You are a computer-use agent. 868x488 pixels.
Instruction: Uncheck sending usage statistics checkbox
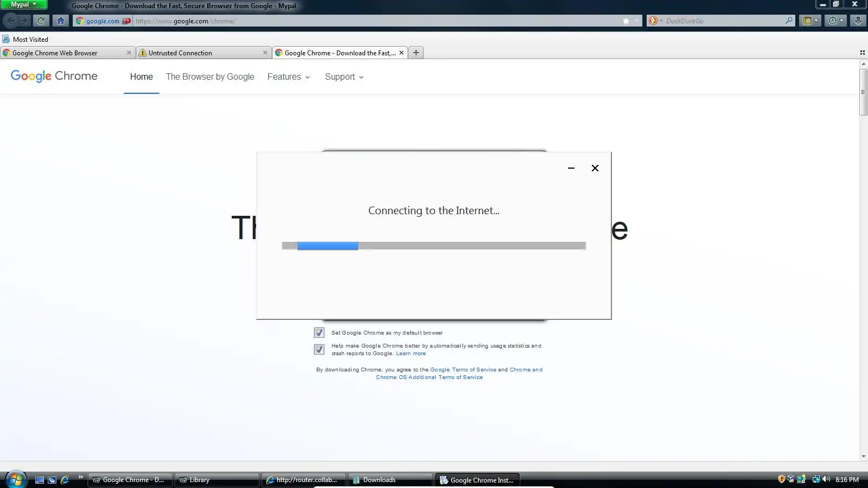pyautogui.click(x=319, y=349)
